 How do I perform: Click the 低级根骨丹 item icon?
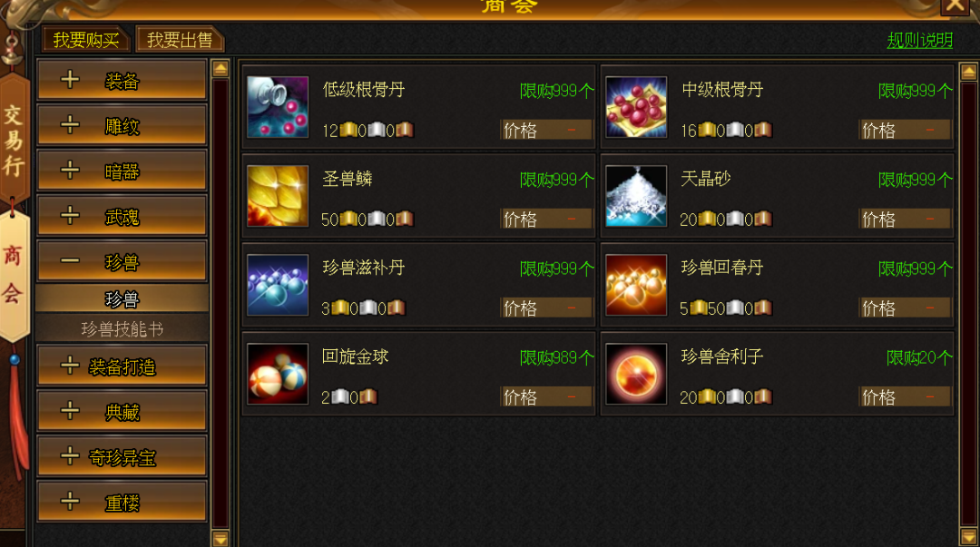278,107
